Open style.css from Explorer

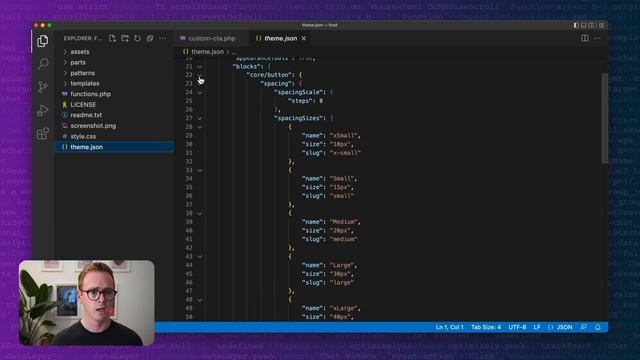tap(114, 136)
